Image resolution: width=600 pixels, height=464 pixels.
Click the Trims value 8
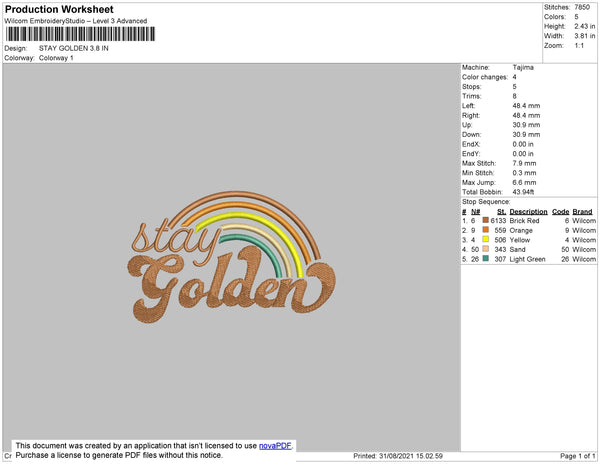(515, 96)
